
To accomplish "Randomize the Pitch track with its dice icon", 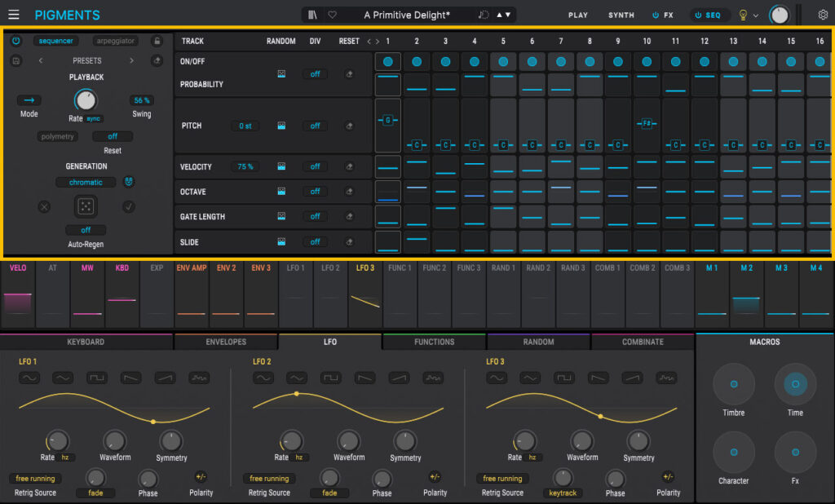I will 281,126.
